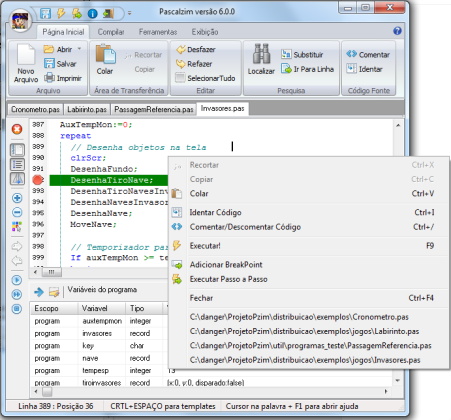The height and width of the screenshot is (420, 451).
Task: Click the blue arrow icon in variables panel
Action: tap(39, 292)
